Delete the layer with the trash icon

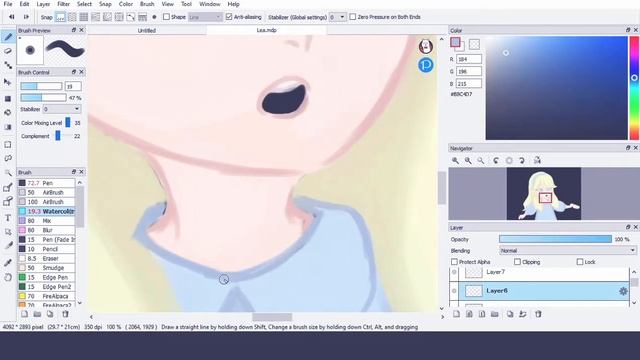pyautogui.click(x=538, y=314)
